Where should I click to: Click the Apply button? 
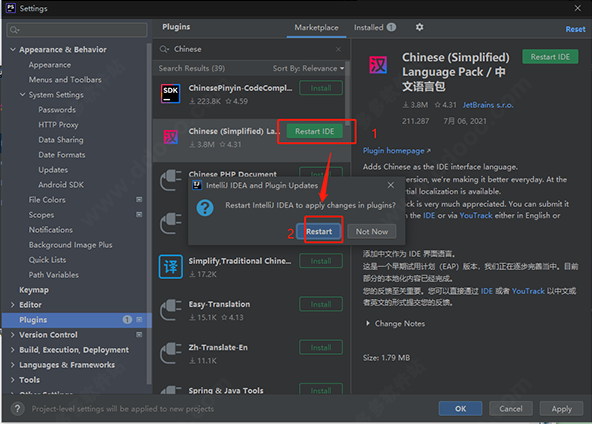pos(561,409)
